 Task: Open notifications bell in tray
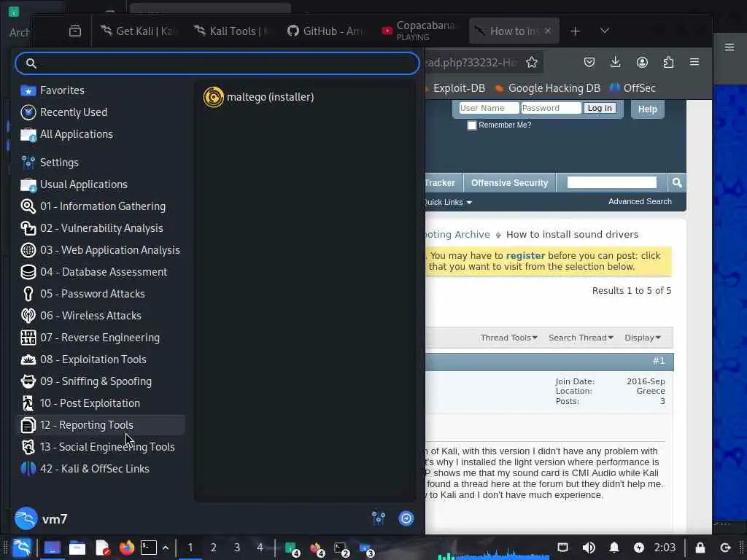(x=614, y=548)
